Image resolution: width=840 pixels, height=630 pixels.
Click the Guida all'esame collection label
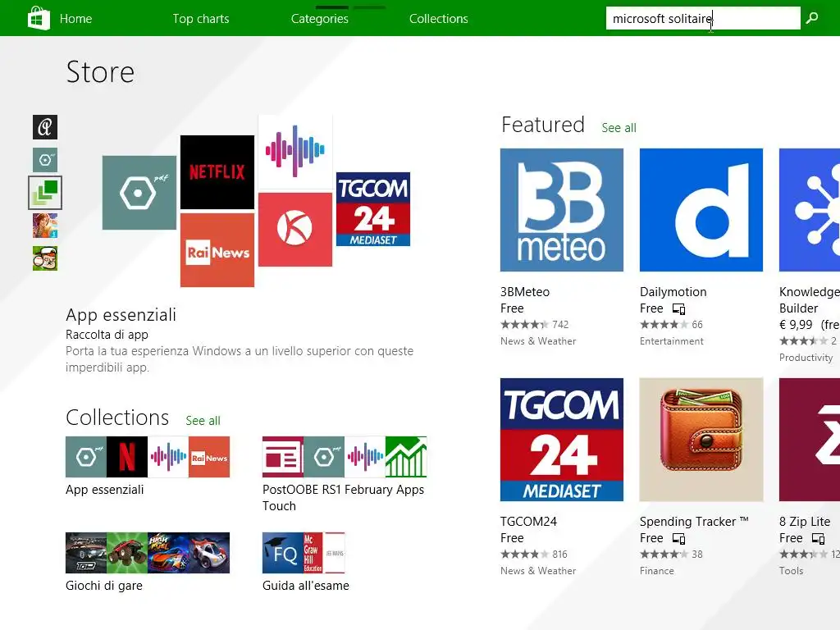click(x=306, y=586)
